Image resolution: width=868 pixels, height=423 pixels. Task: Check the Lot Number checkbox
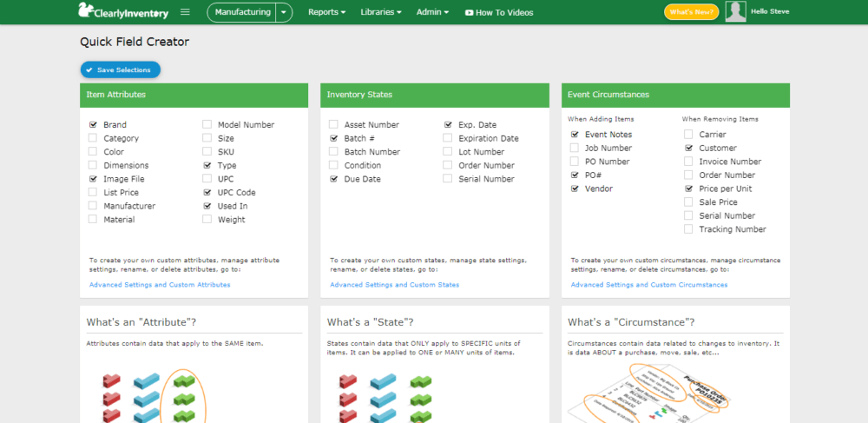[448, 152]
